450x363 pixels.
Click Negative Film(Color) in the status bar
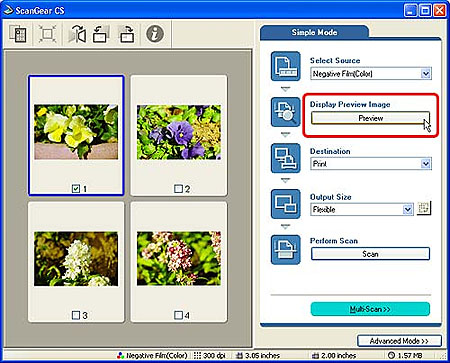point(152,355)
